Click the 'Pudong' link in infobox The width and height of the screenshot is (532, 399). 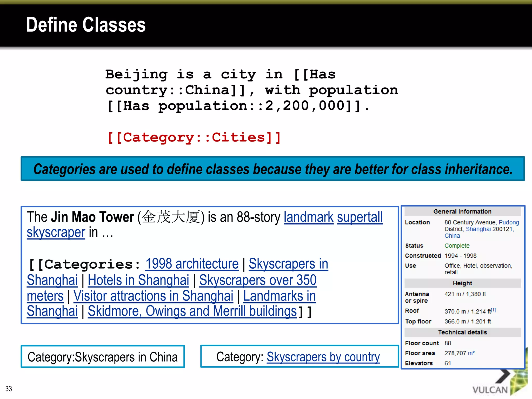pyautogui.click(x=508, y=222)
